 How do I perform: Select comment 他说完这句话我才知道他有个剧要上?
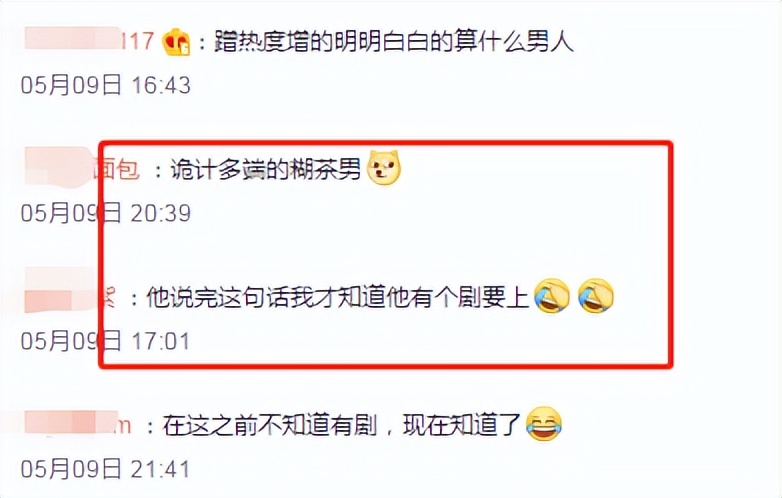337,298
